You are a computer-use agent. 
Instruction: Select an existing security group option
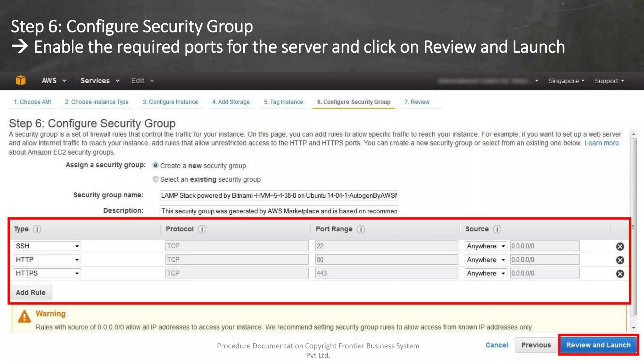(155, 179)
